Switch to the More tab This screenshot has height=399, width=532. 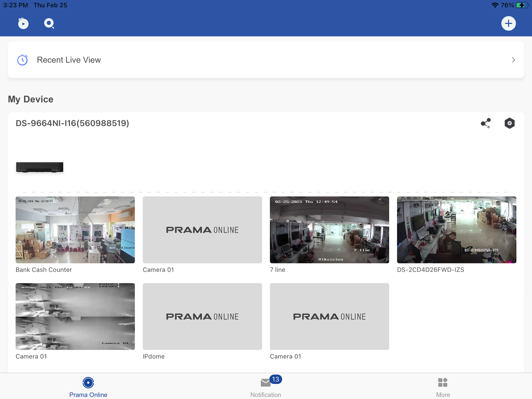point(443,387)
